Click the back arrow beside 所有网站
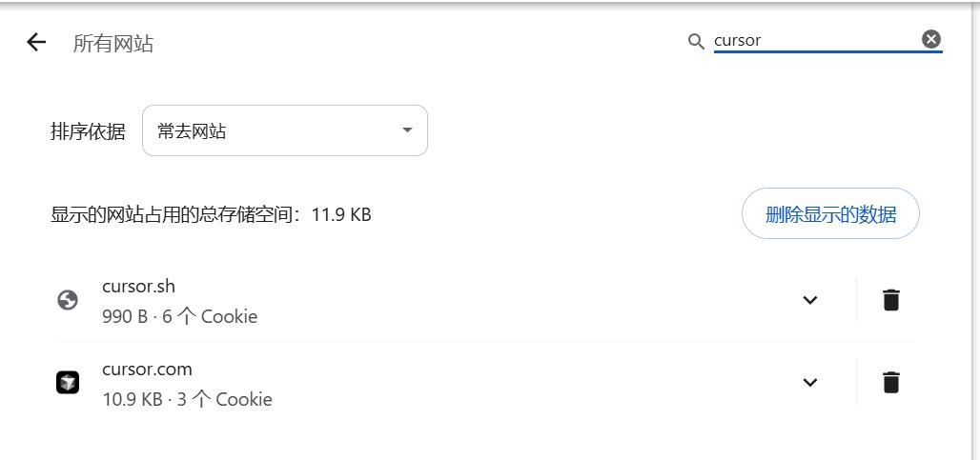 click(x=36, y=42)
